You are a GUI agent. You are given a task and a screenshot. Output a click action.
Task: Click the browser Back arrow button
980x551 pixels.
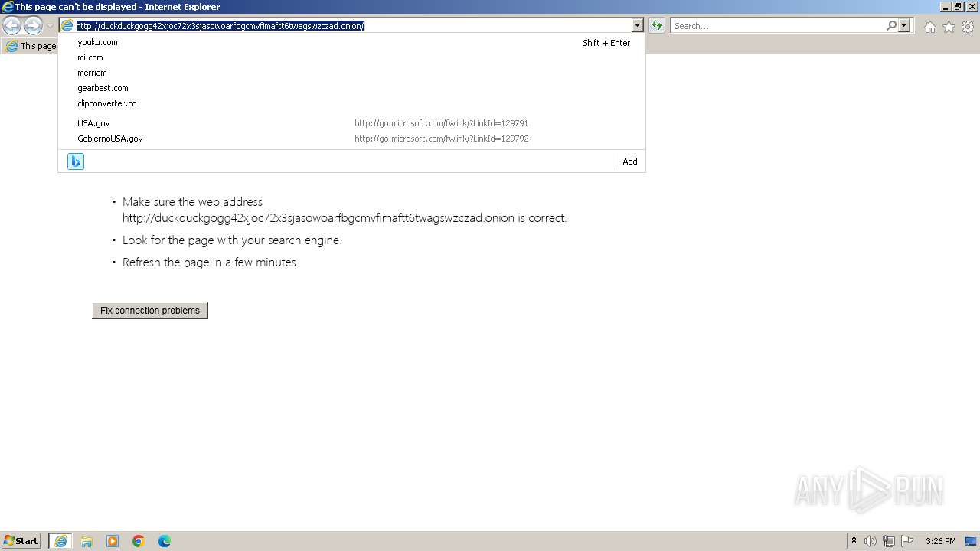11,26
